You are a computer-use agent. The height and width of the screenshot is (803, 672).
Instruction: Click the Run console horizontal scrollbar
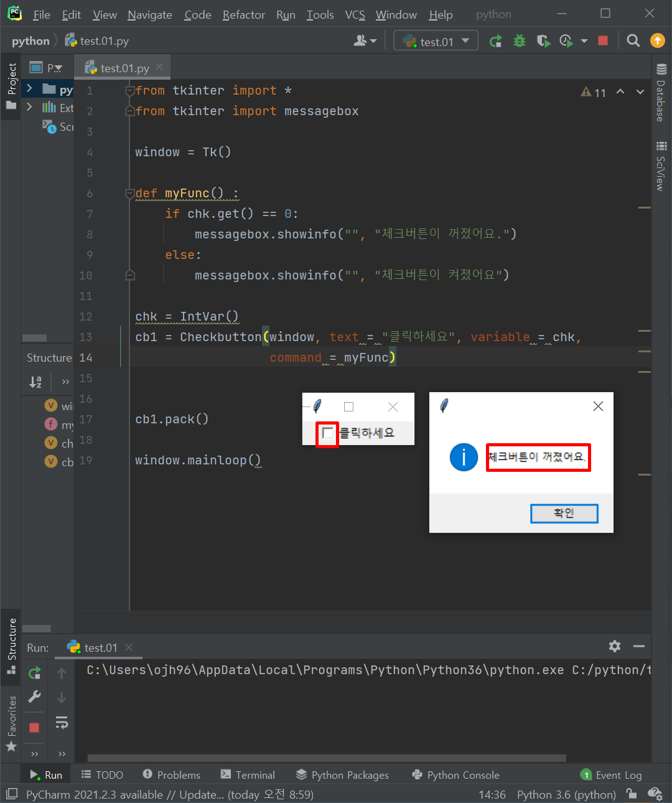(x=327, y=758)
